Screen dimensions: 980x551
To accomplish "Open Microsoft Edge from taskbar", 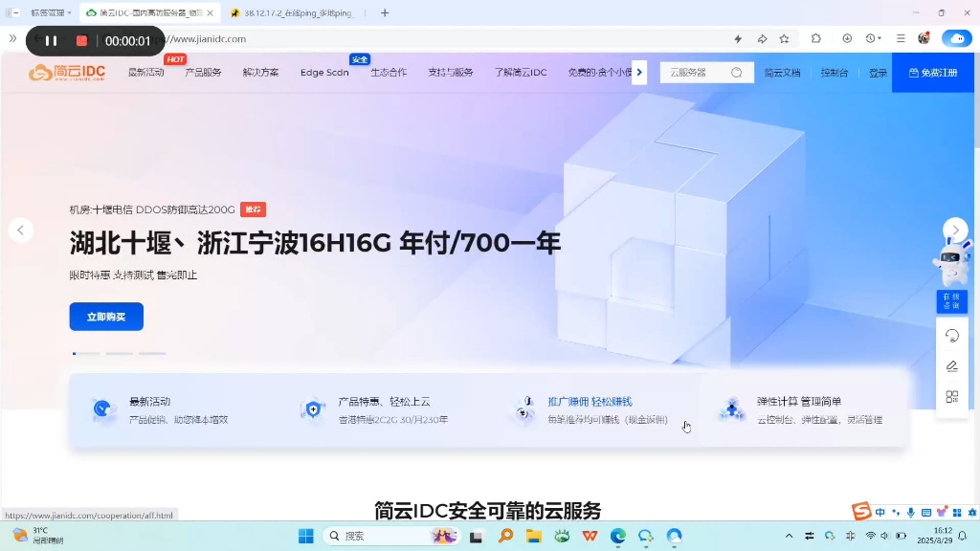I will click(x=617, y=536).
